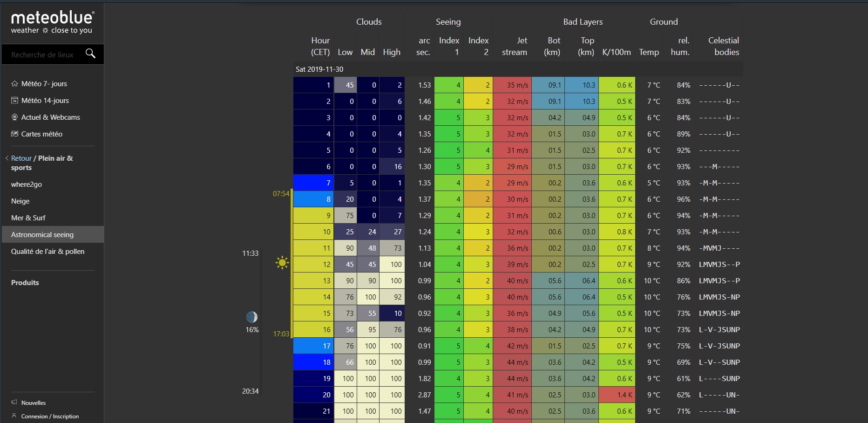The height and width of the screenshot is (423, 868).
Task: Click the search magnifier icon
Action: click(90, 54)
